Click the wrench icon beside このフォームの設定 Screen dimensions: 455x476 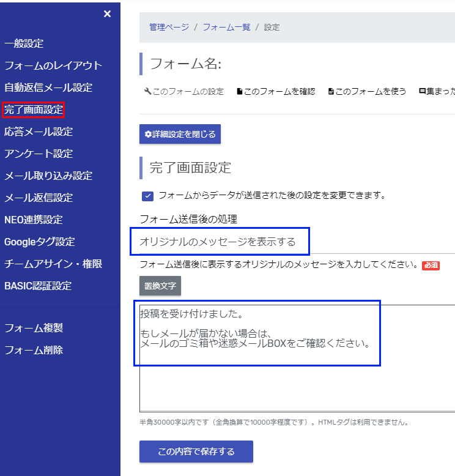click(147, 91)
